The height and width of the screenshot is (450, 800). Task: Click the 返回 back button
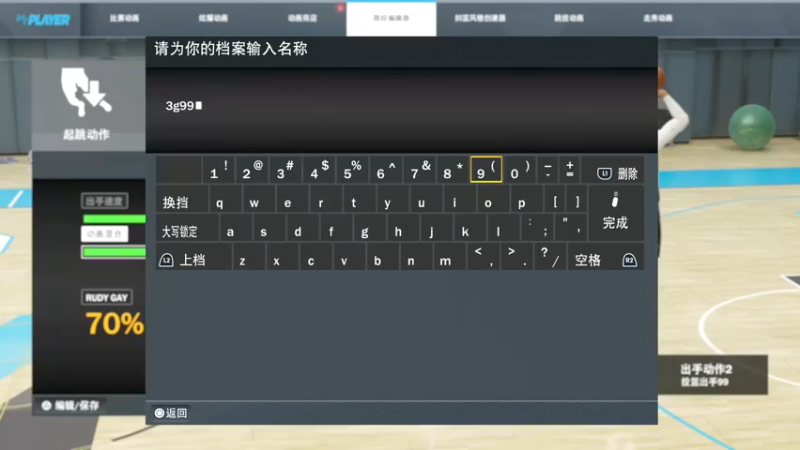pos(171,413)
